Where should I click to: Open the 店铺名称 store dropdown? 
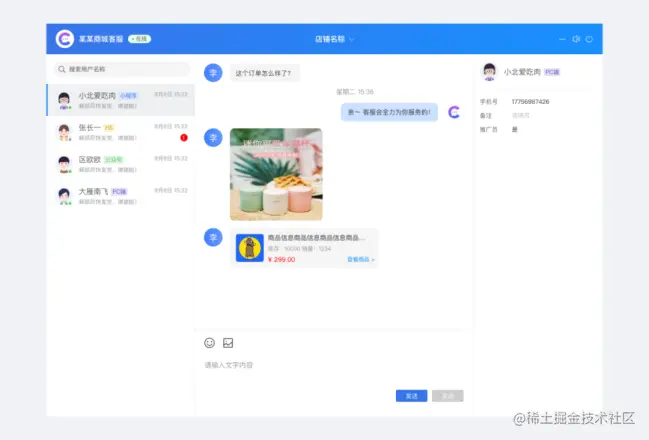tap(334, 39)
